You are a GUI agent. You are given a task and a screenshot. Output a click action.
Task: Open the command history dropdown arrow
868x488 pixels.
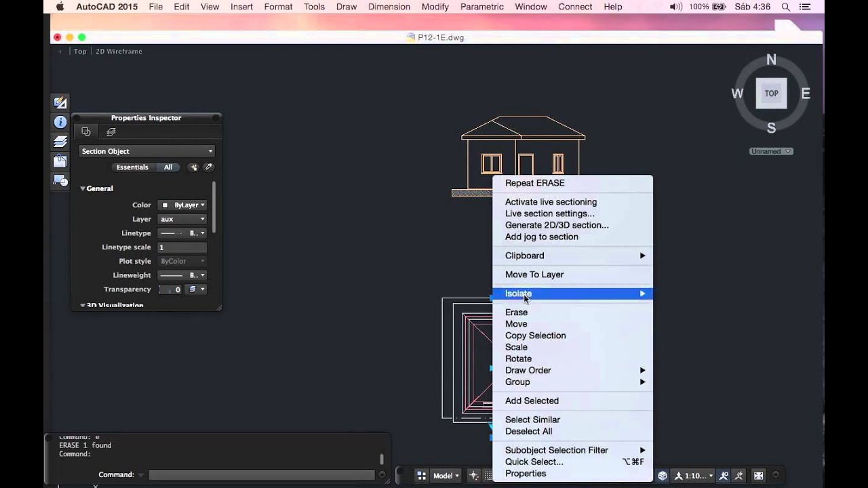141,475
